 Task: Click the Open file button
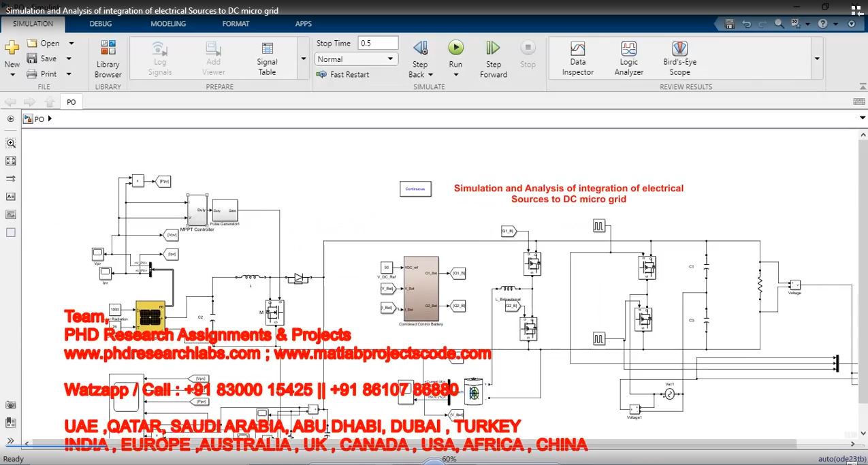pyautogui.click(x=43, y=43)
